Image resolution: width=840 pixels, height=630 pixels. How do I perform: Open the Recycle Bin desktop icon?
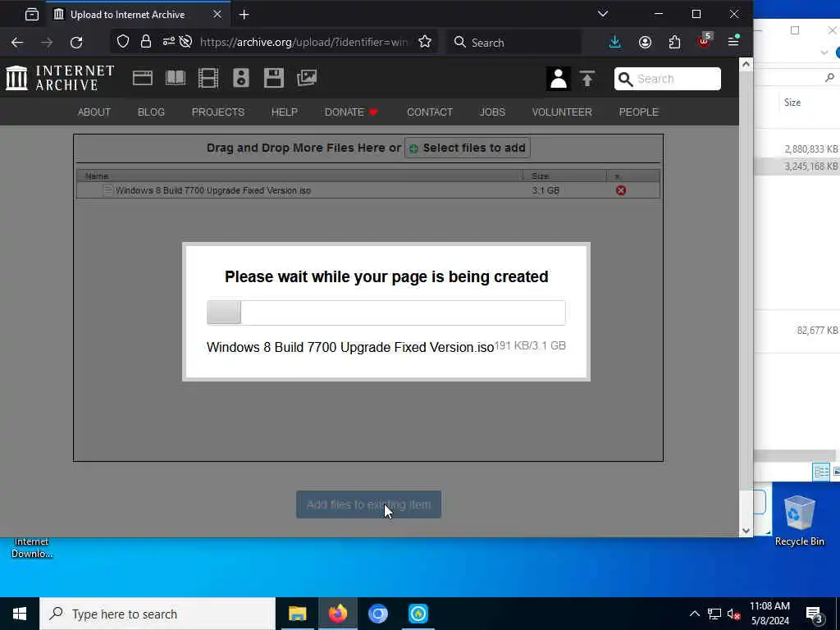pyautogui.click(x=799, y=520)
